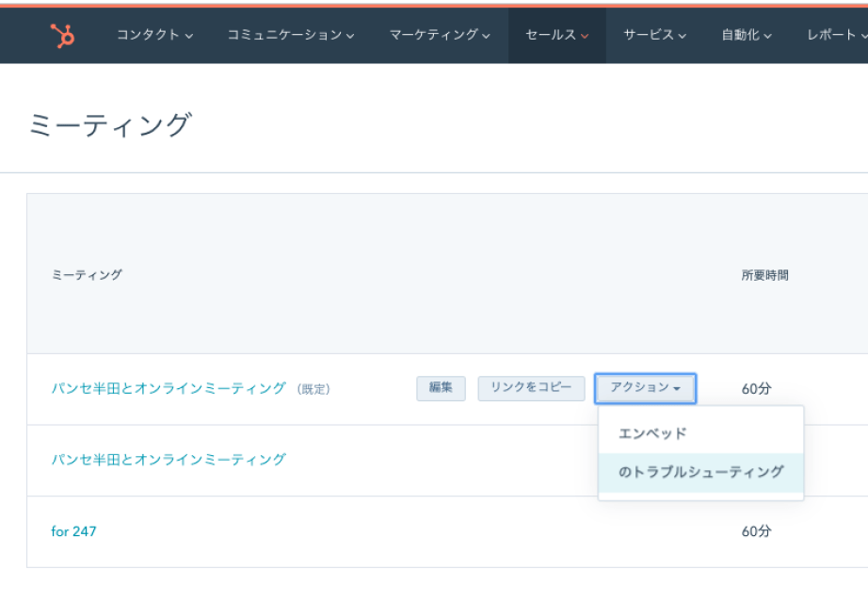The image size is (868, 602).
Task: Click the 60分 duration in for 247 row
Action: point(756,531)
